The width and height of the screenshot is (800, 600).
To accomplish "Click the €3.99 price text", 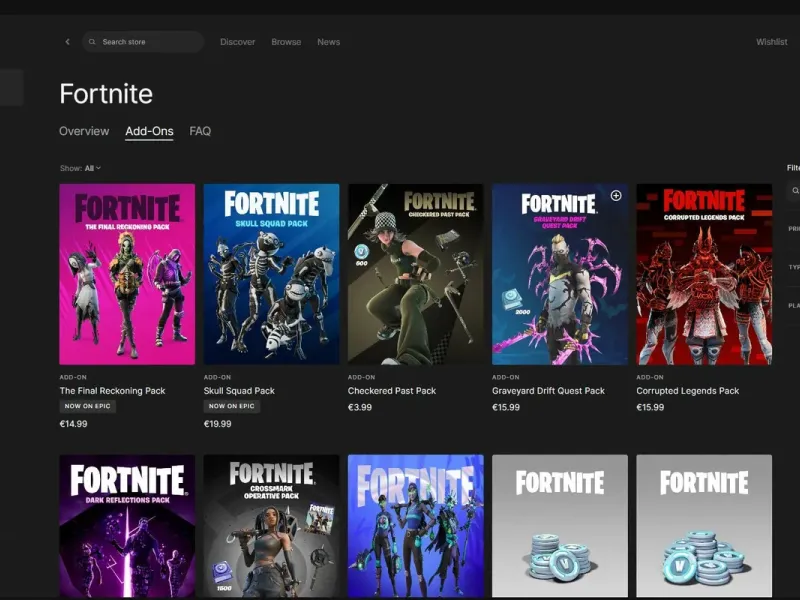I will click(360, 407).
